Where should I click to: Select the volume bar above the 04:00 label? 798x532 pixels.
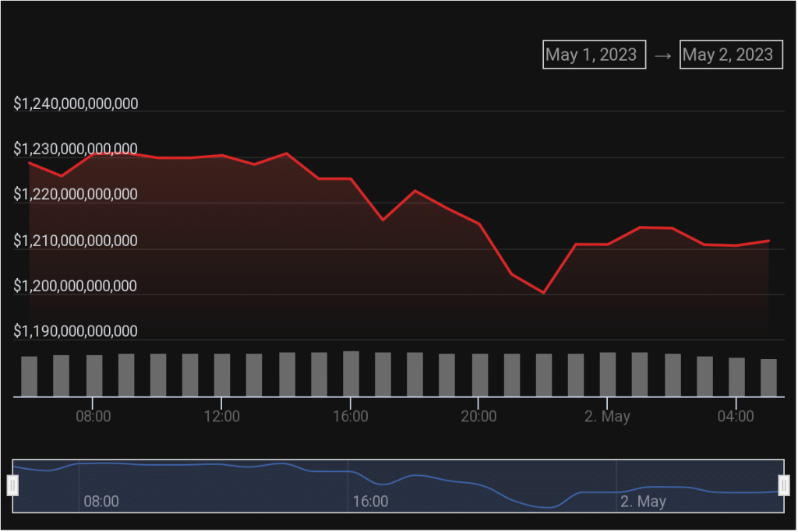[x=736, y=377]
